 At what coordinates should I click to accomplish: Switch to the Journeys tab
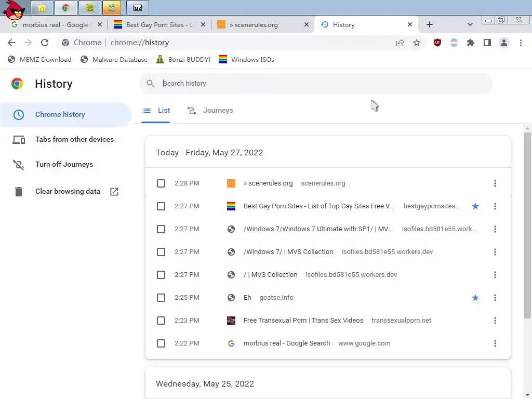210,111
